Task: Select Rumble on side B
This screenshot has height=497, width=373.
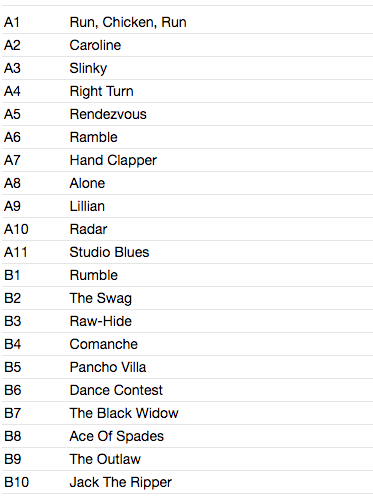Action: click(x=94, y=275)
